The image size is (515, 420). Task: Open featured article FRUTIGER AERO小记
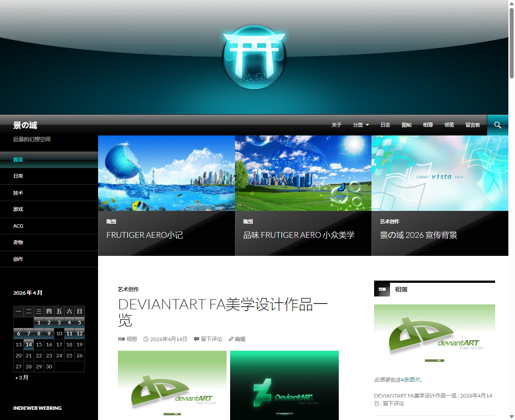click(x=144, y=235)
